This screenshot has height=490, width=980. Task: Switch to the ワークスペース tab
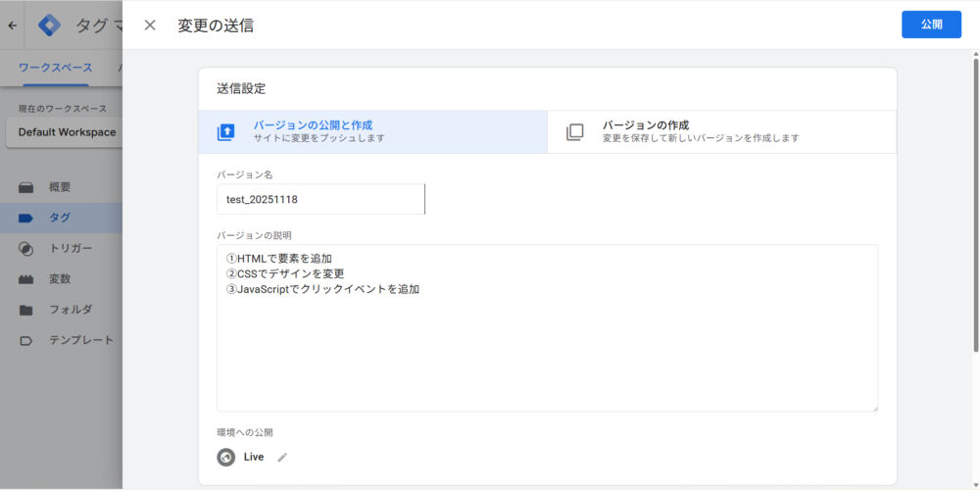(x=56, y=68)
